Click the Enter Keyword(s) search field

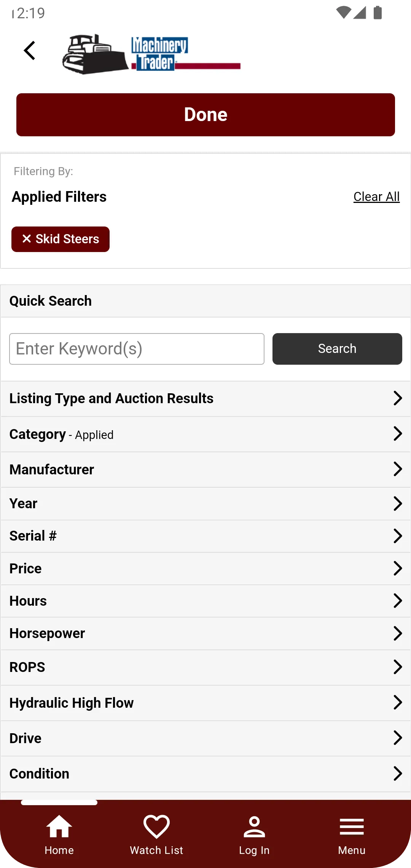coord(137,349)
